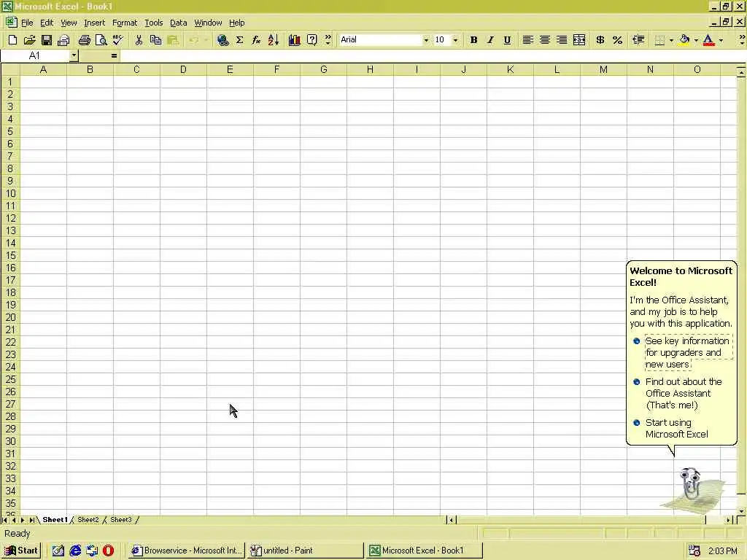The image size is (747, 560).
Task: Align text left in cell
Action: (x=527, y=40)
